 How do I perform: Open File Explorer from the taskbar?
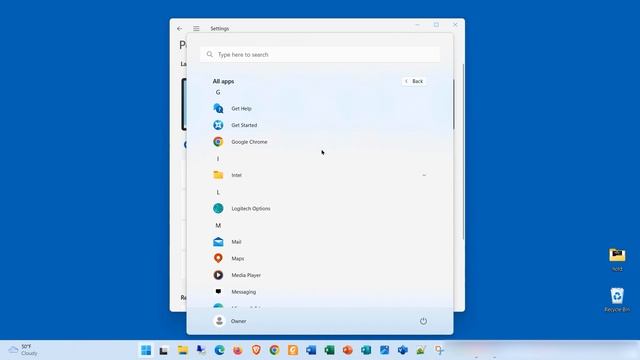182,350
